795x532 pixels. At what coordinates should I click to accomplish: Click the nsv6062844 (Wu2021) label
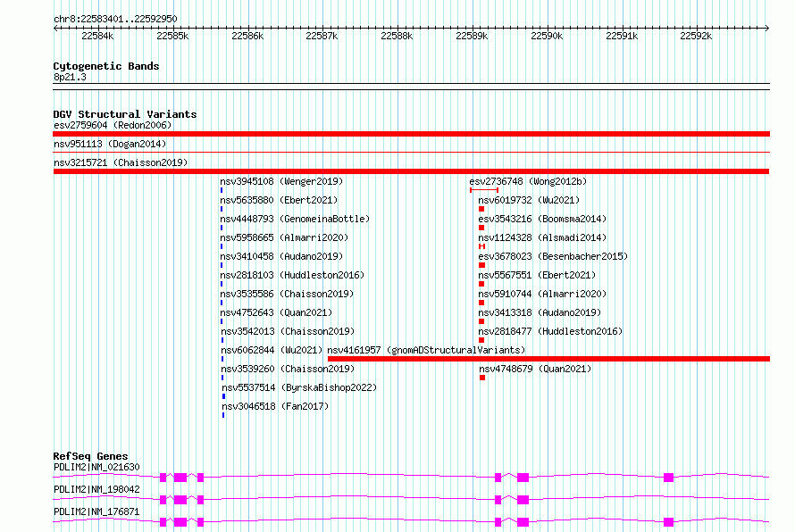(272, 350)
